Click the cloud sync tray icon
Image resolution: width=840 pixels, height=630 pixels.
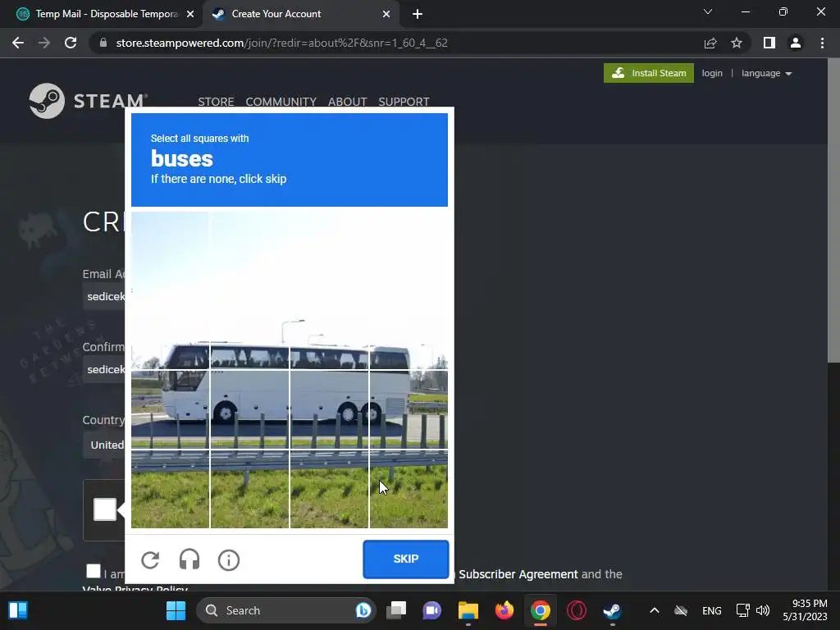[681, 610]
